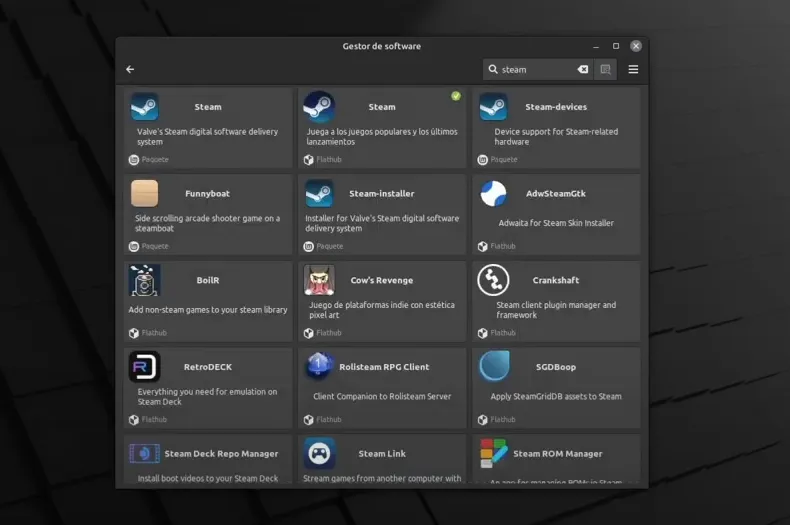Open the AdwSteamGtk title

(x=556, y=193)
